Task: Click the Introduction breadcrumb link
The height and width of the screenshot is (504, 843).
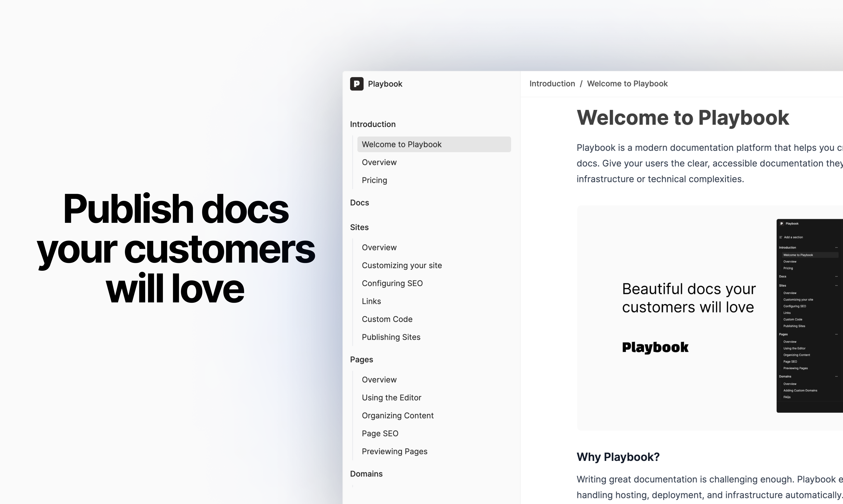Action: click(552, 84)
